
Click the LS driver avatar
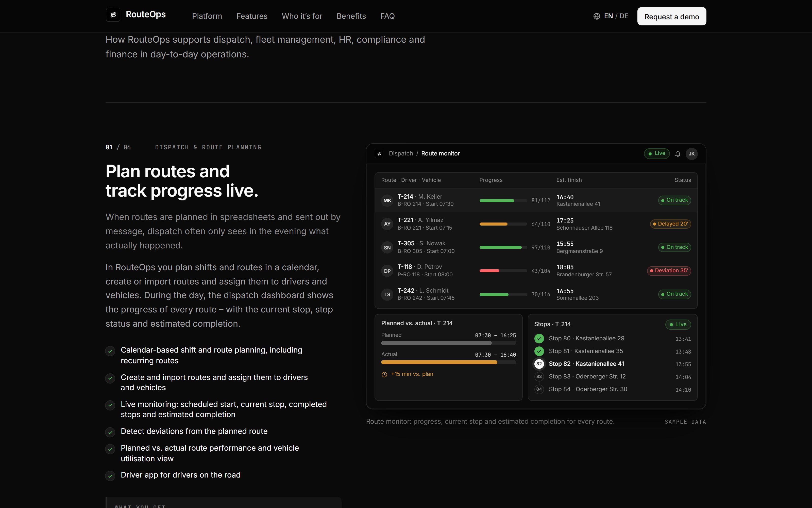pyautogui.click(x=387, y=294)
